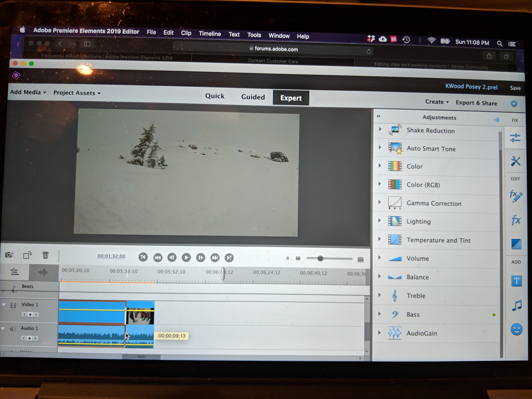Mute the Audio 1 speaker icon
Viewport: 532px width, 399px height.
(13, 329)
